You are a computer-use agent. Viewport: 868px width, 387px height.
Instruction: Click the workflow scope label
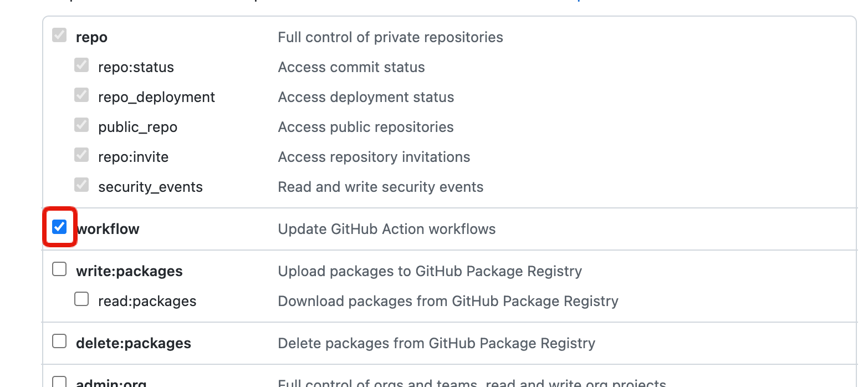click(108, 229)
